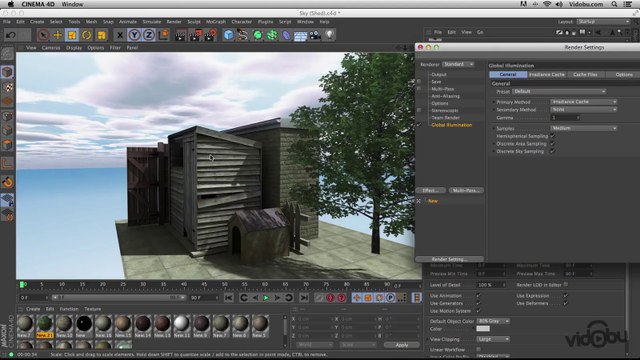Click the purple Deformer icon
Viewport: 640px width, 360px height.
(x=286, y=36)
